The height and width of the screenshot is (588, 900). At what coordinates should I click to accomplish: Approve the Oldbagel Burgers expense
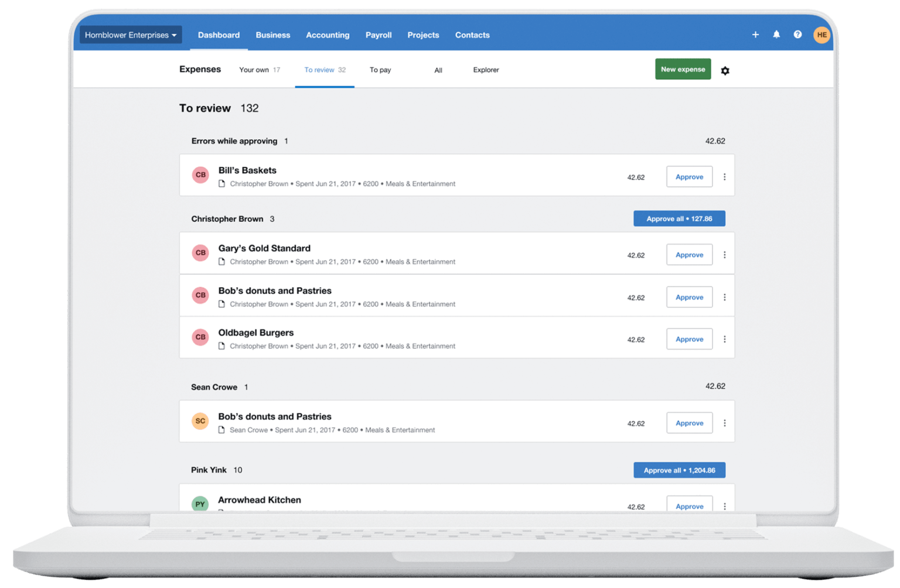tap(689, 339)
